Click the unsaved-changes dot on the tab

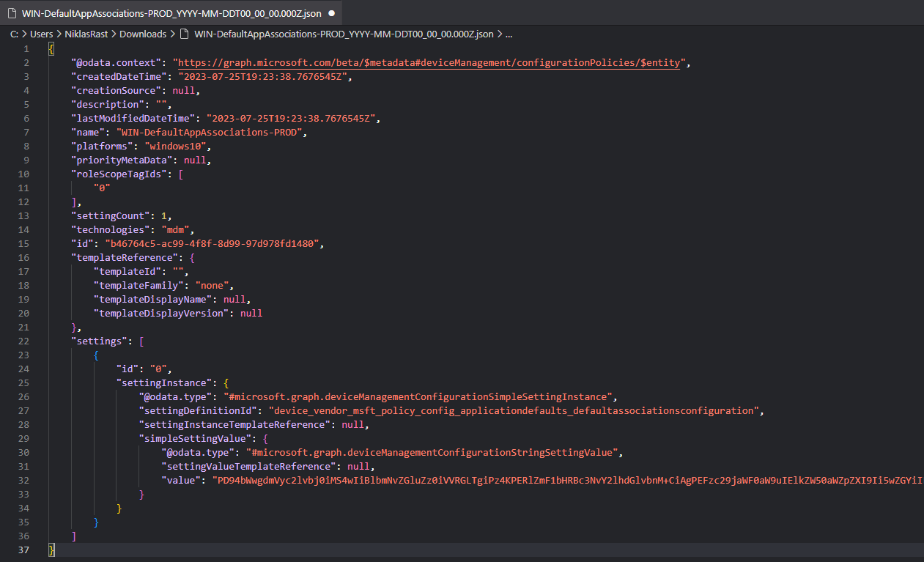point(331,13)
